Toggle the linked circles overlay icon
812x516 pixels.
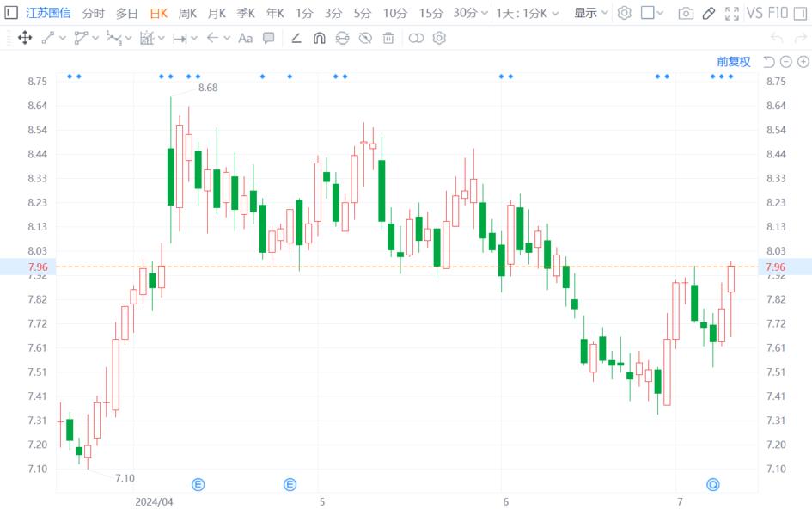pos(416,38)
